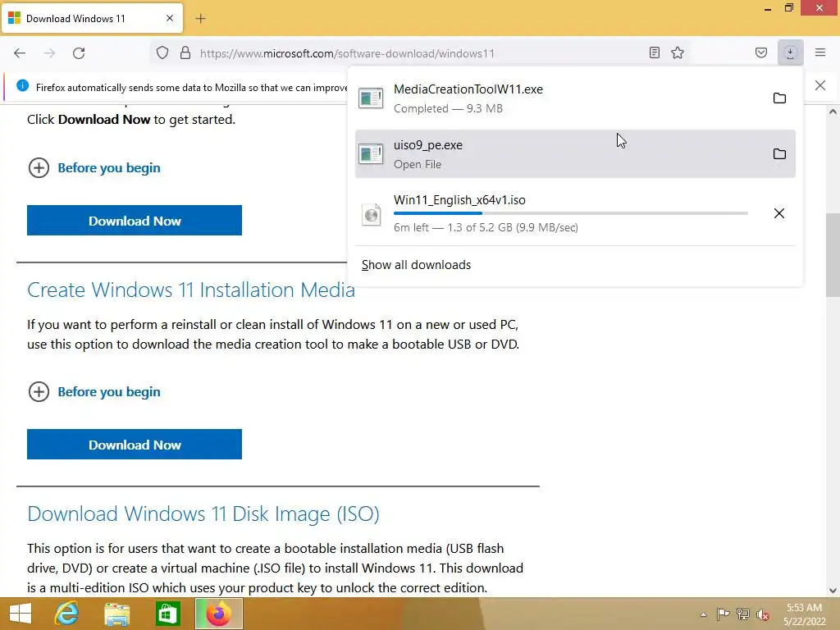Click Firefox taskbar icon
Image resolution: width=840 pixels, height=630 pixels.
[219, 614]
